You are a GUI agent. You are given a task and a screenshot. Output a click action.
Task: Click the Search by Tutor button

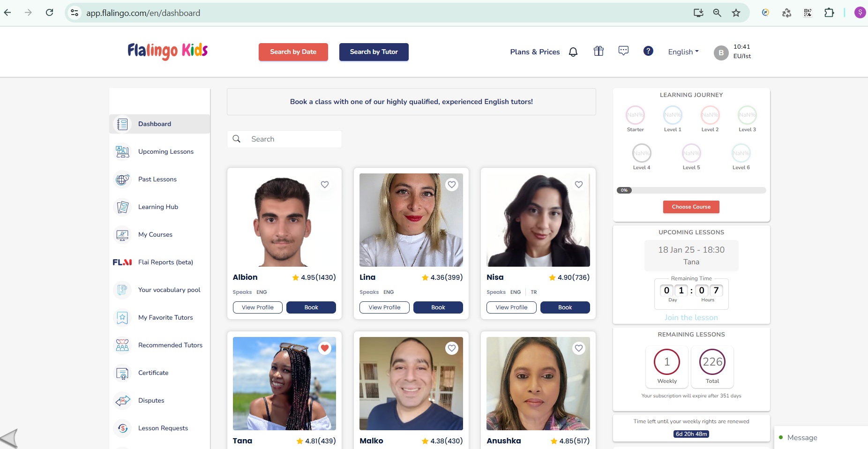pyautogui.click(x=374, y=52)
